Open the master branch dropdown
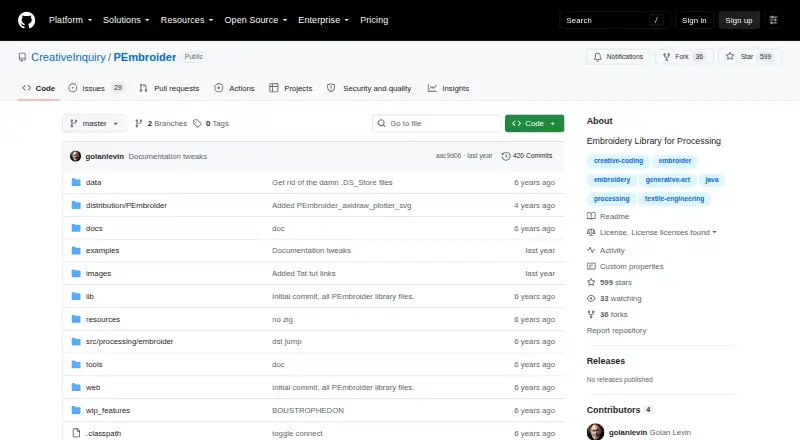Image resolution: width=800 pixels, height=440 pixels. (94, 124)
